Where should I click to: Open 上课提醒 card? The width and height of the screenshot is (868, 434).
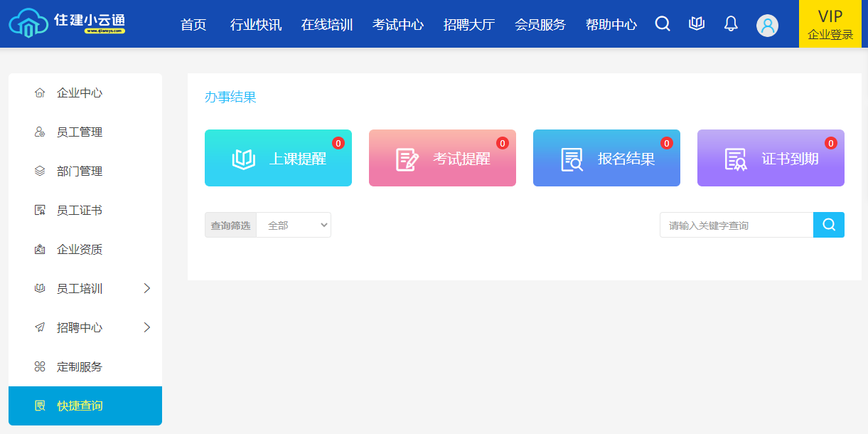[x=278, y=158]
